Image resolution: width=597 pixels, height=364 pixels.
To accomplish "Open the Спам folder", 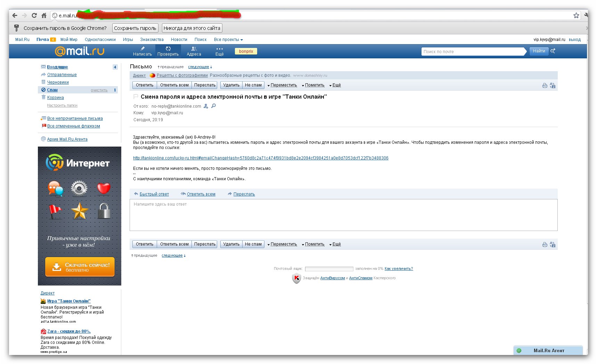I will (x=52, y=90).
